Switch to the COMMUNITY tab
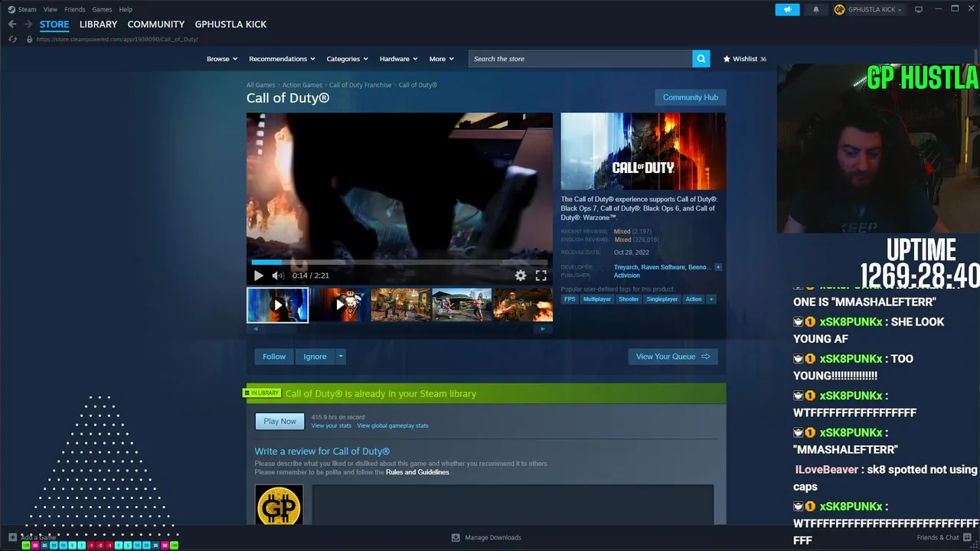Screen dimensions: 980x551 (156, 24)
